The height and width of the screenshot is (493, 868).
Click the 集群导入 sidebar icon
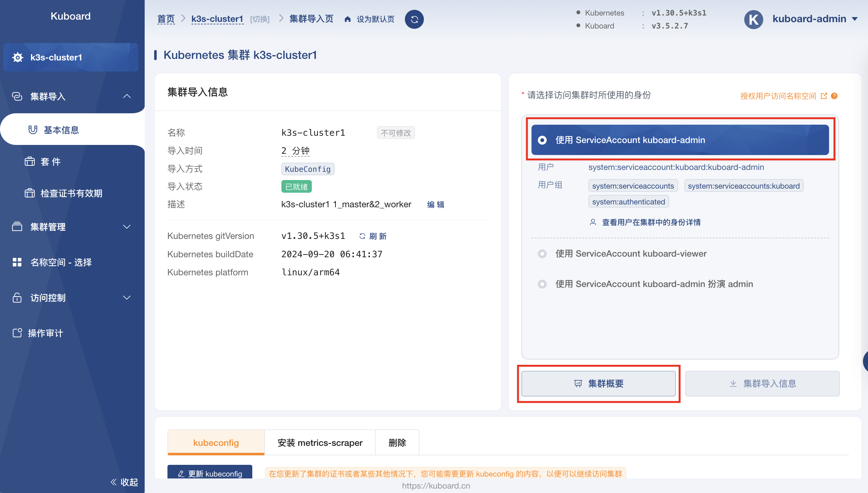(17, 97)
